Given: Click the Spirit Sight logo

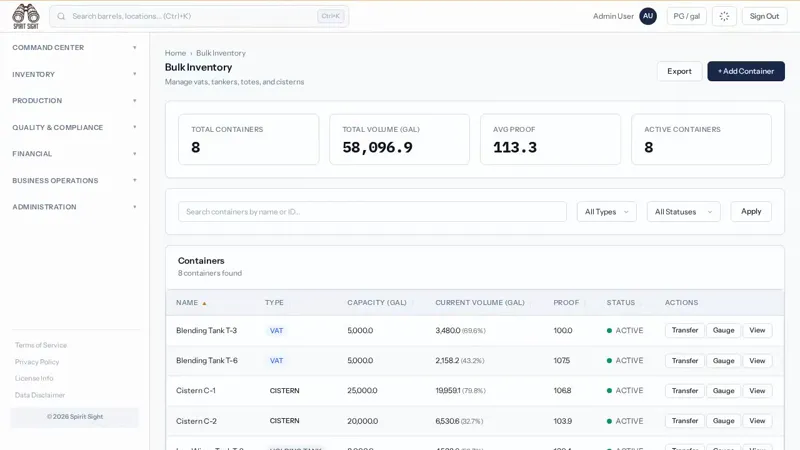Looking at the screenshot, I should tap(26, 16).
